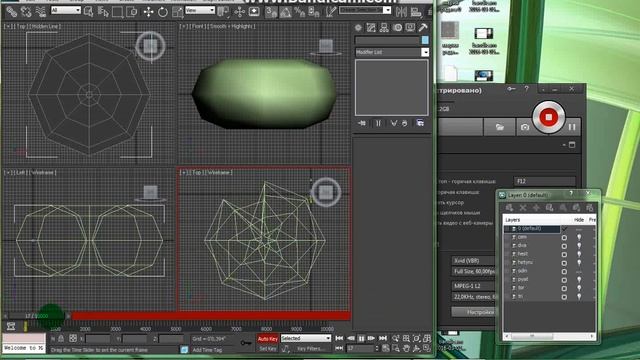Open the named selection sets dropdown
This screenshot has height=360, width=640.
tap(365, 10)
